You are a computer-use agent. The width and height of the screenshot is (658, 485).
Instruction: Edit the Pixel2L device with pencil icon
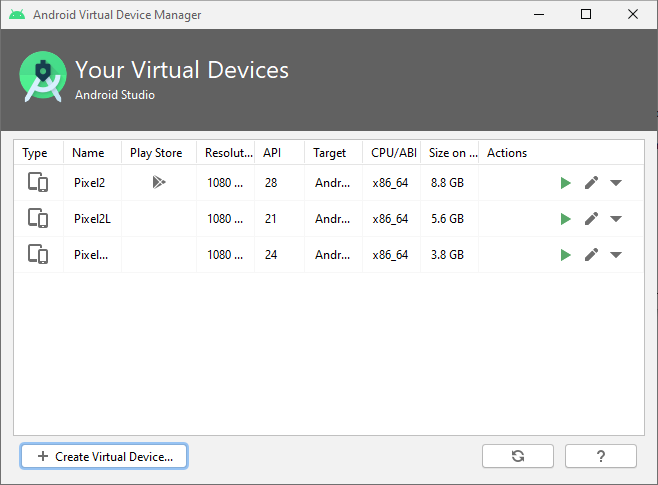[591, 219]
